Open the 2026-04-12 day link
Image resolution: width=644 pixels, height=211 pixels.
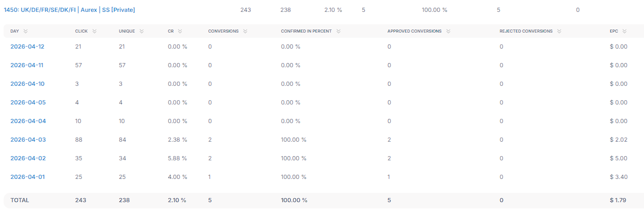[27, 47]
